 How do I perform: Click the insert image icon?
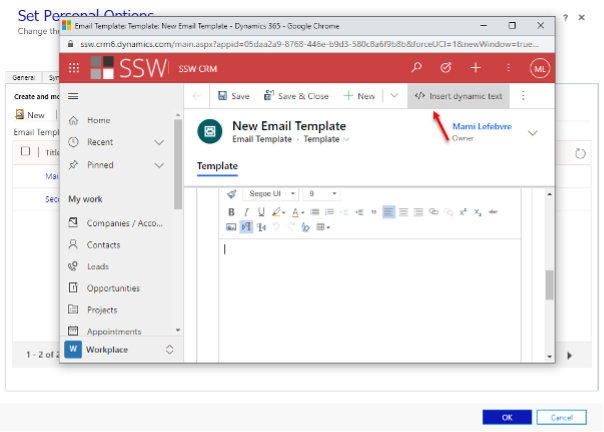click(x=231, y=227)
